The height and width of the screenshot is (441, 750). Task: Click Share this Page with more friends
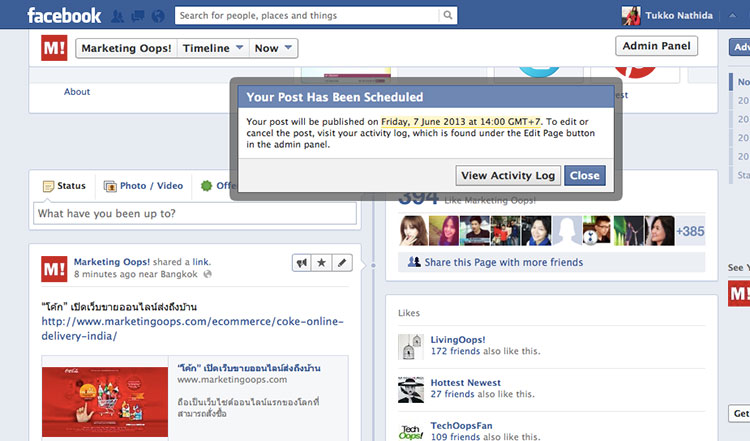(x=504, y=262)
